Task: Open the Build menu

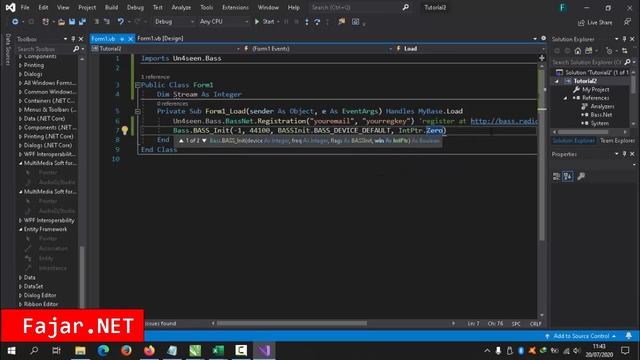Action: pos(111,7)
